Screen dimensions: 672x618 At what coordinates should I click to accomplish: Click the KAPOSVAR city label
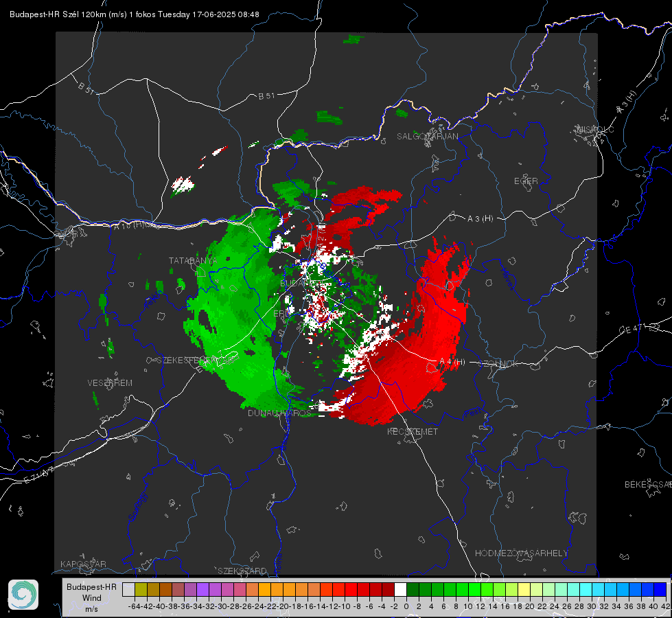[x=83, y=564]
